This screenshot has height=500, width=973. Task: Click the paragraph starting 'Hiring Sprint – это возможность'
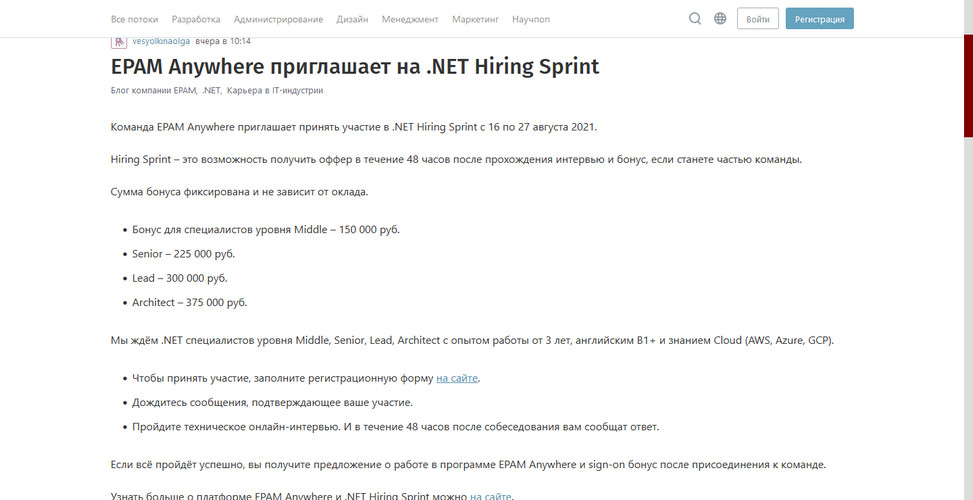(x=456, y=159)
